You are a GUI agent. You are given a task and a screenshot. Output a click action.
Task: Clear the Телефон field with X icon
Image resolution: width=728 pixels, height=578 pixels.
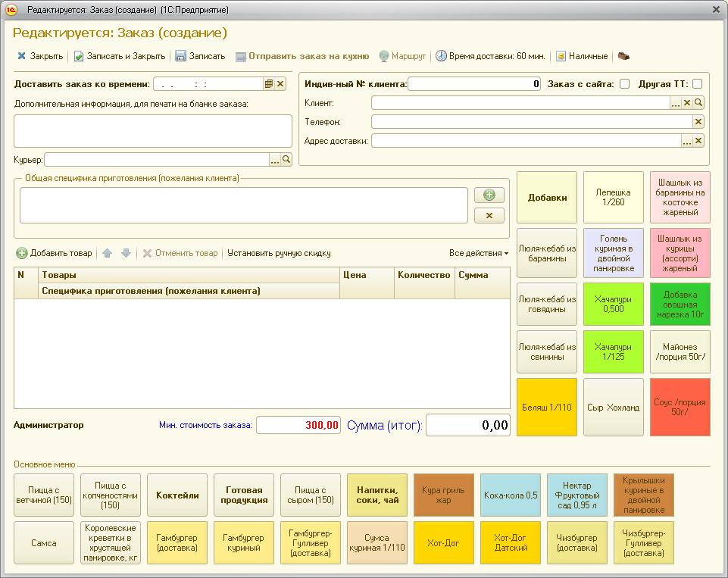pyautogui.click(x=698, y=122)
